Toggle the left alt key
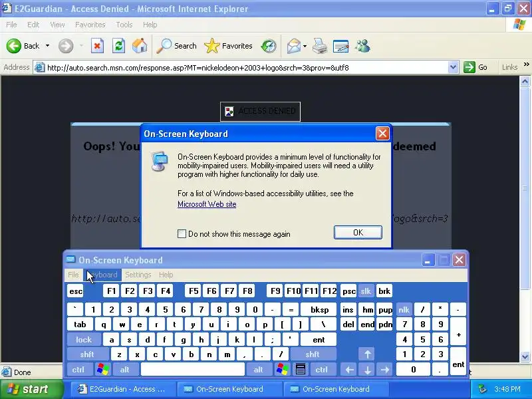Image resolution: width=532 pixels, height=399 pixels. click(x=124, y=370)
